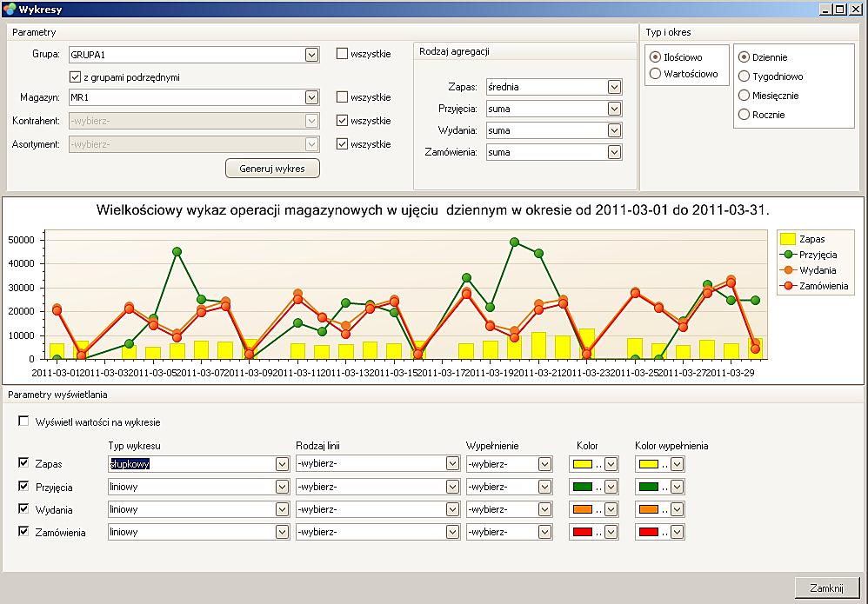Open Rodzaj linii dropdown for Wydania
This screenshot has width=868, height=604.
[452, 509]
